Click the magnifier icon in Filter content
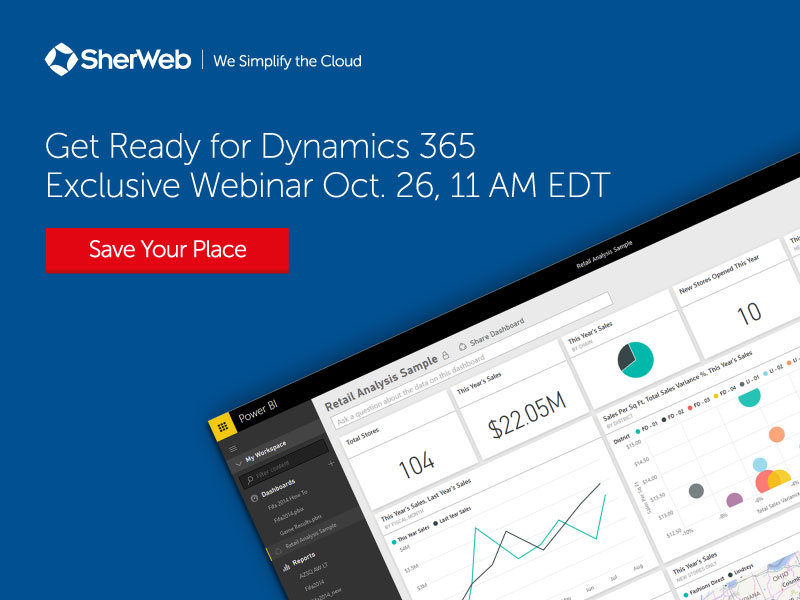Viewport: 800px width, 600px height. (250, 479)
